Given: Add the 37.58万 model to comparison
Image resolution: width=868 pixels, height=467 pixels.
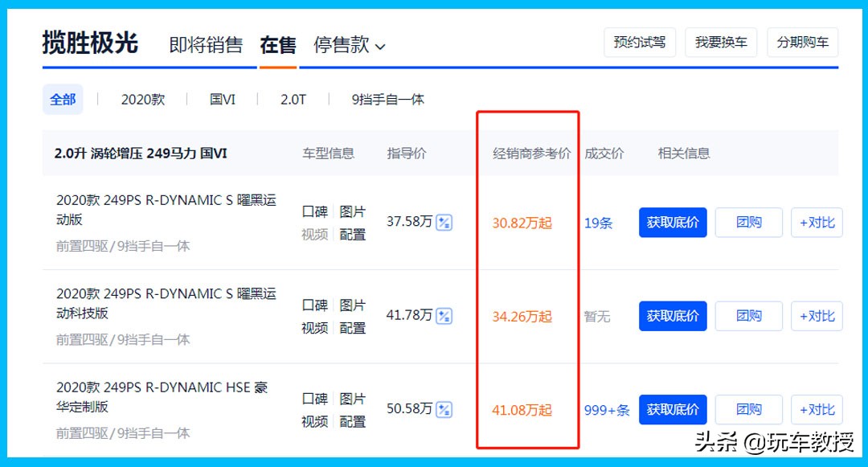Looking at the screenshot, I should click(x=817, y=223).
